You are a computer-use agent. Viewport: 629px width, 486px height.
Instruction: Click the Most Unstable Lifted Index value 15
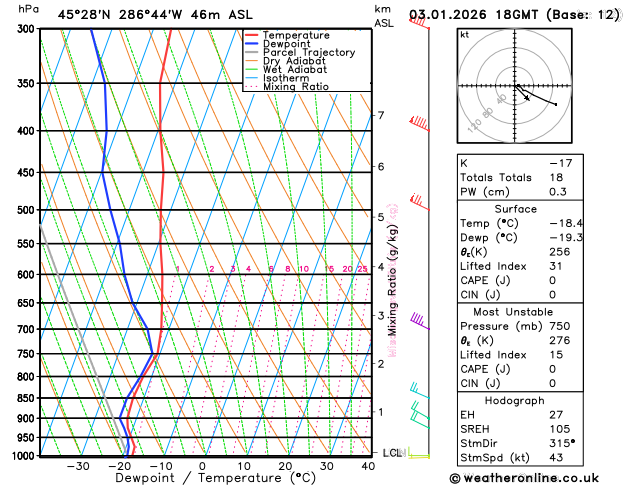(x=556, y=355)
